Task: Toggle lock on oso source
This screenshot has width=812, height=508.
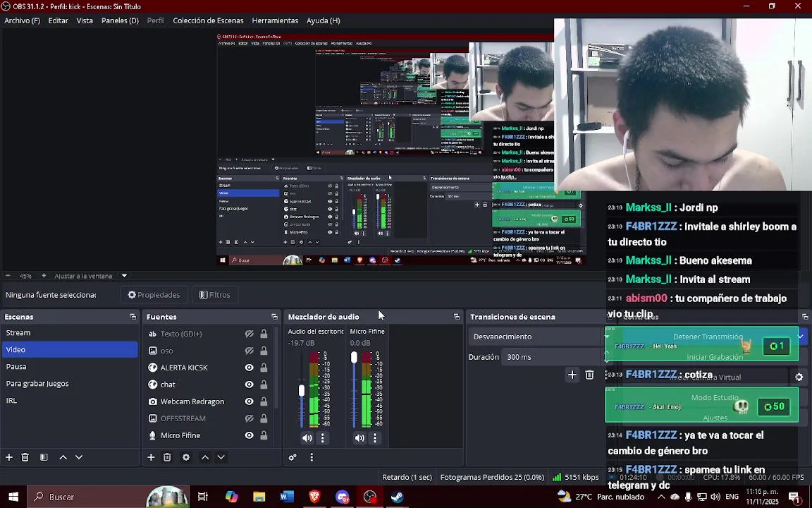Action: click(264, 351)
